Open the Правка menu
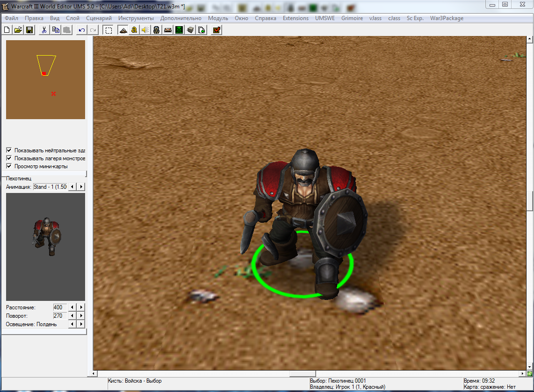 (x=34, y=18)
